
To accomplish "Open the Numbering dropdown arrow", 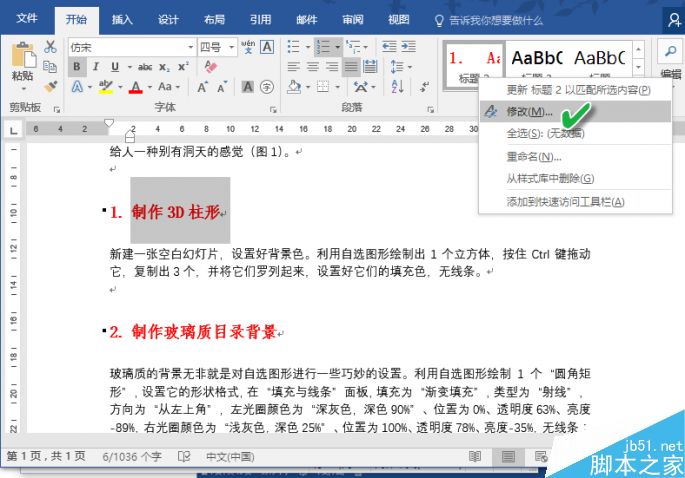I will click(x=337, y=47).
